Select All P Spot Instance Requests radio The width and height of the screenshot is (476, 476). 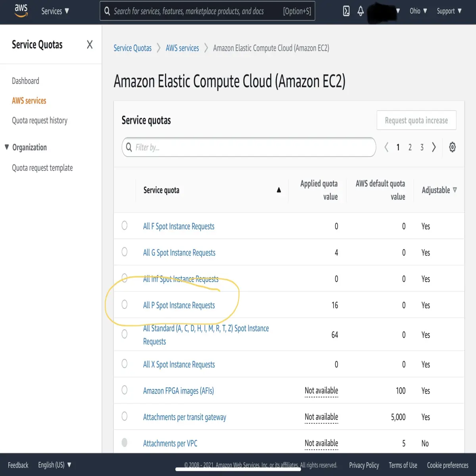(x=125, y=304)
